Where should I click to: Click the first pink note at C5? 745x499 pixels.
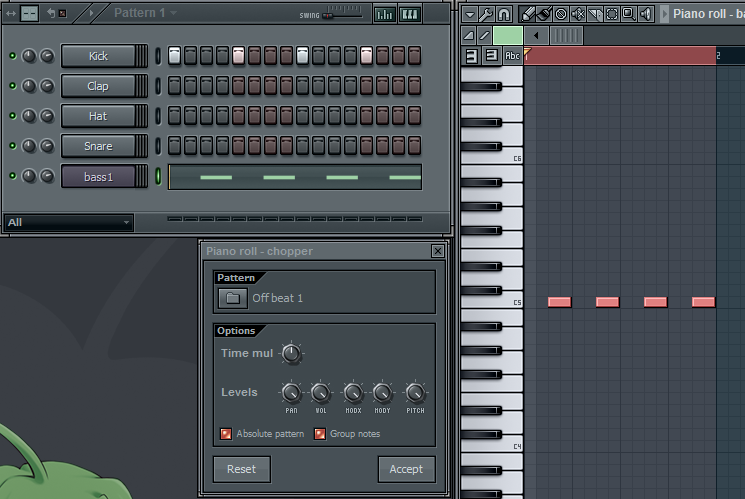(x=559, y=302)
